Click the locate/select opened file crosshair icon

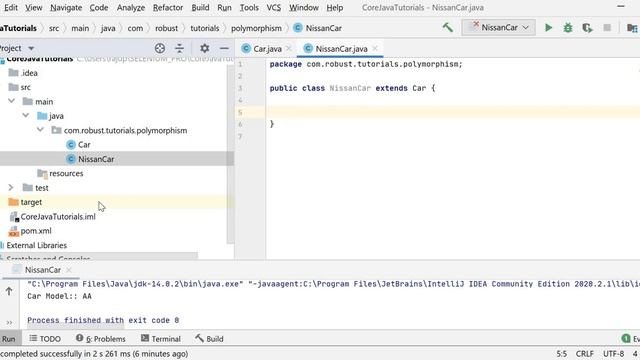pos(160,48)
